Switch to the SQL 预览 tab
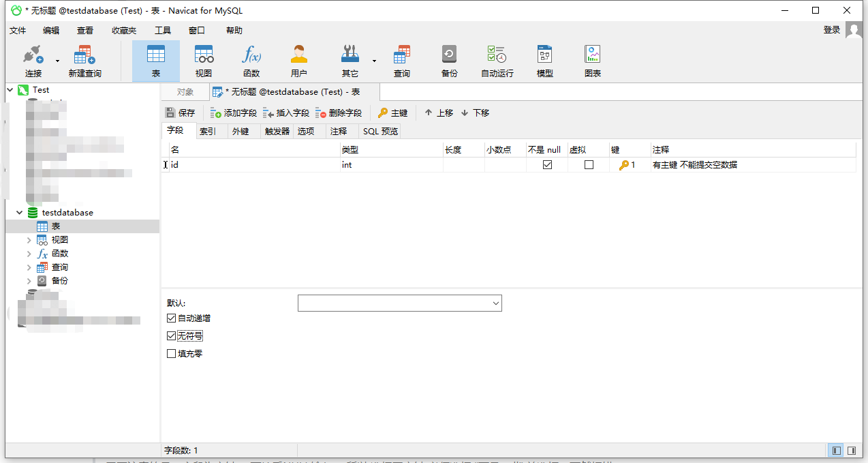The width and height of the screenshot is (868, 463). [380, 132]
